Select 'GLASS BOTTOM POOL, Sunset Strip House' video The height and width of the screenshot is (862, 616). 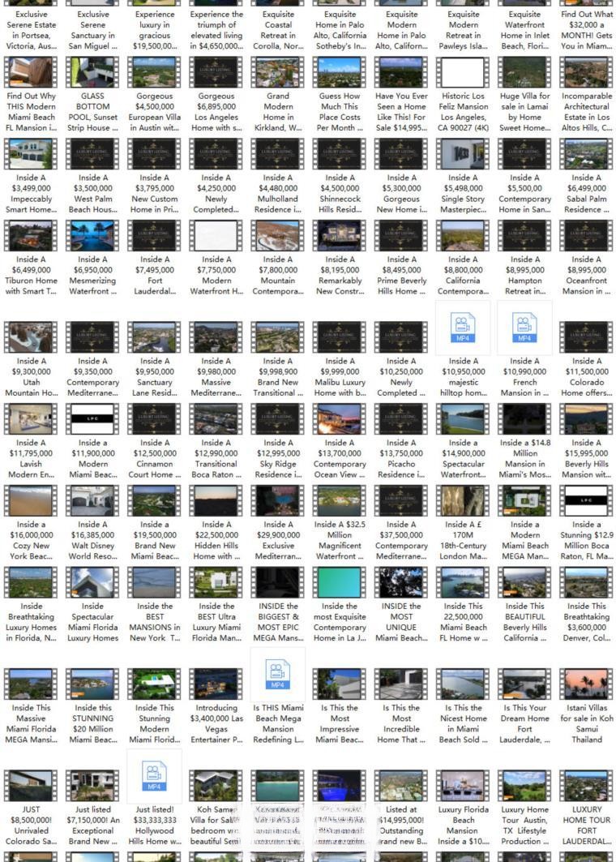tap(92, 73)
